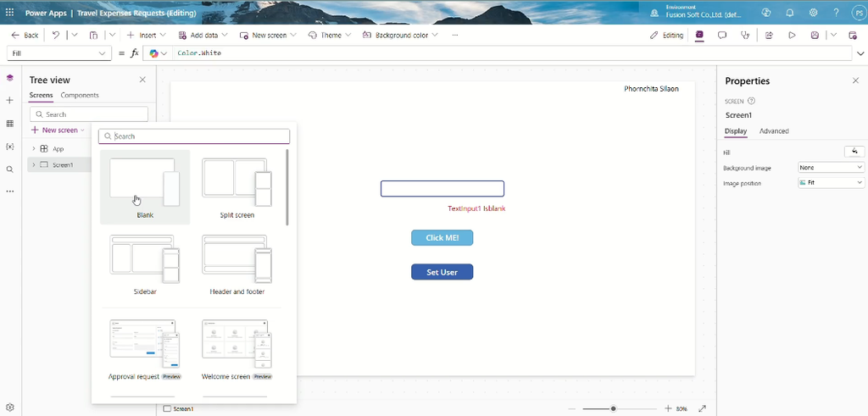Expand the formula bar chevron
The width and height of the screenshot is (868, 416).
pyautogui.click(x=860, y=53)
